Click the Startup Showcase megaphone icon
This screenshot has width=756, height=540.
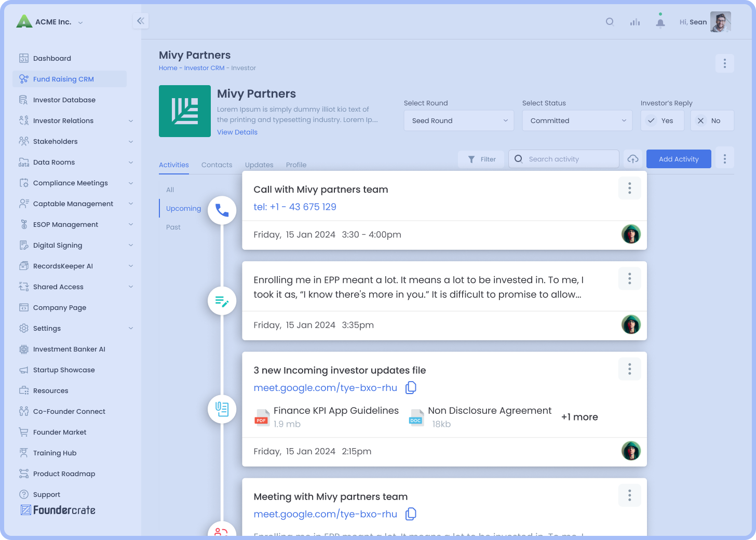(x=24, y=370)
